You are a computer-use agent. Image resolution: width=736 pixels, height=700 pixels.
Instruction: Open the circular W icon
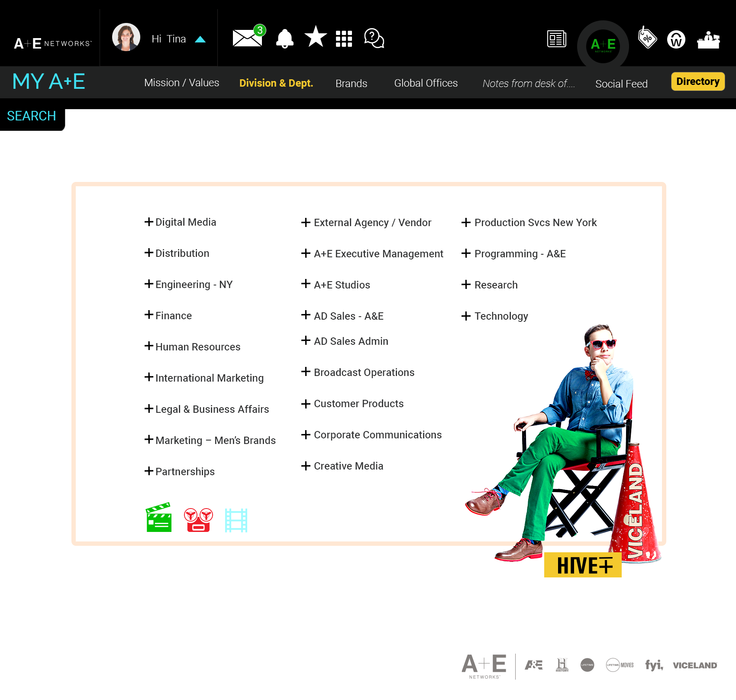(x=676, y=39)
